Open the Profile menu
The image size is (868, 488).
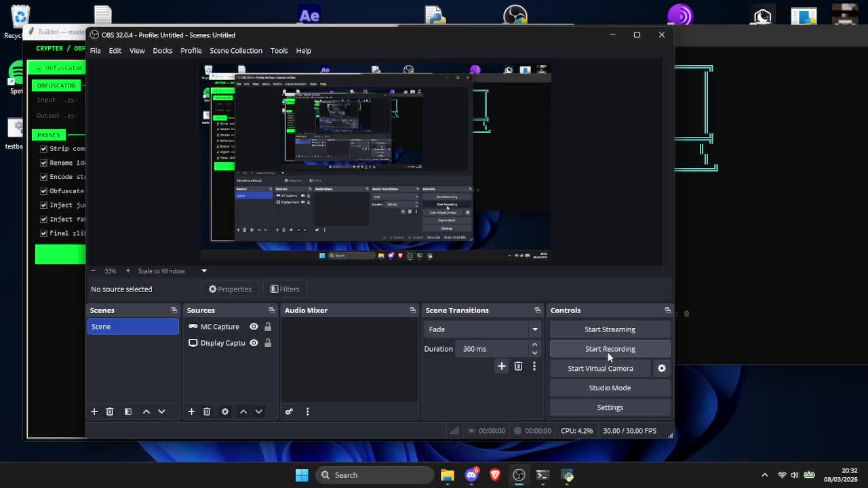click(191, 51)
